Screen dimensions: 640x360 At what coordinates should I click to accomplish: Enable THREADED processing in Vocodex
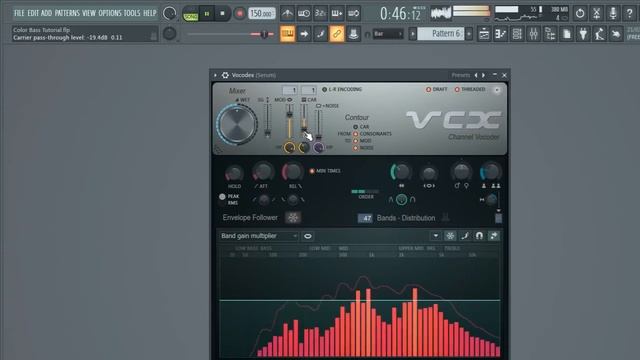tap(470, 89)
